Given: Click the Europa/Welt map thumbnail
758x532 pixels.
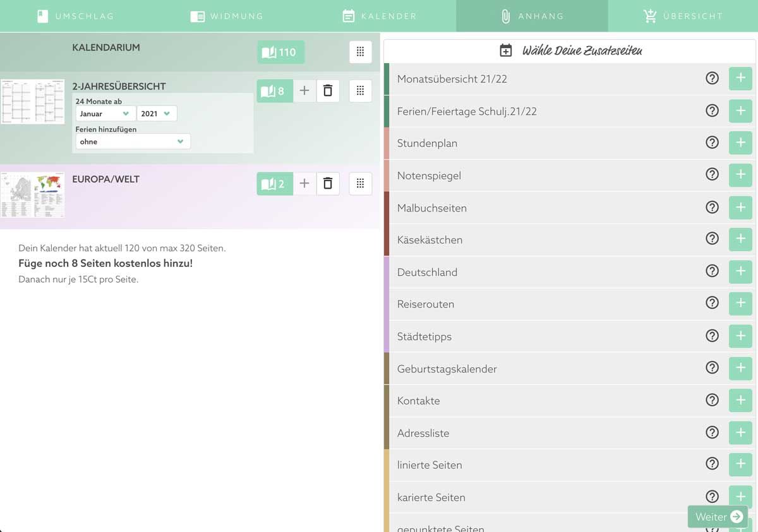Looking at the screenshot, I should click(x=33, y=194).
